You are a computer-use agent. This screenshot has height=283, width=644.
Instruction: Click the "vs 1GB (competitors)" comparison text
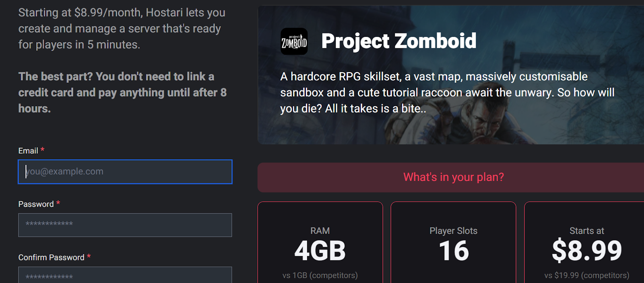pyautogui.click(x=320, y=275)
